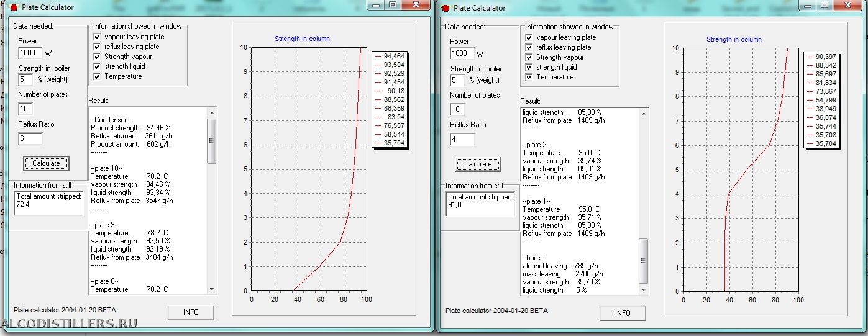The width and height of the screenshot is (868, 336).
Task: Uncheck 'vapour leaving plate' in left window
Action: [x=97, y=37]
